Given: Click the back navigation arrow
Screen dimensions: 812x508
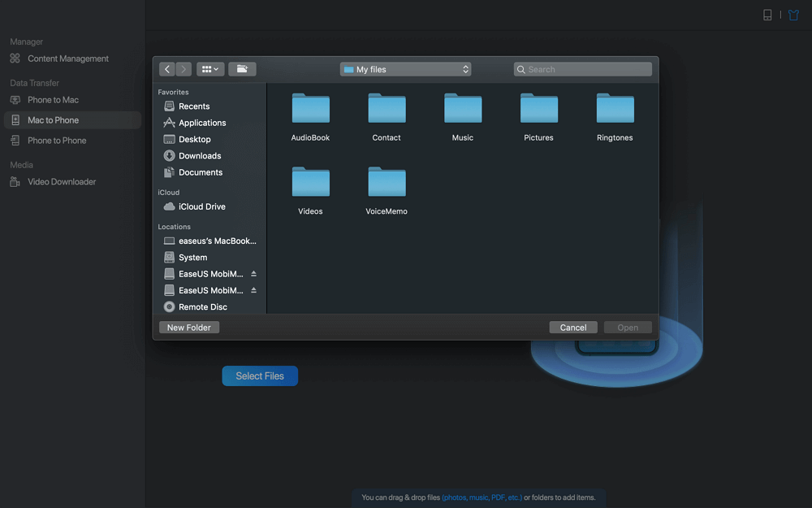Looking at the screenshot, I should (167, 70).
